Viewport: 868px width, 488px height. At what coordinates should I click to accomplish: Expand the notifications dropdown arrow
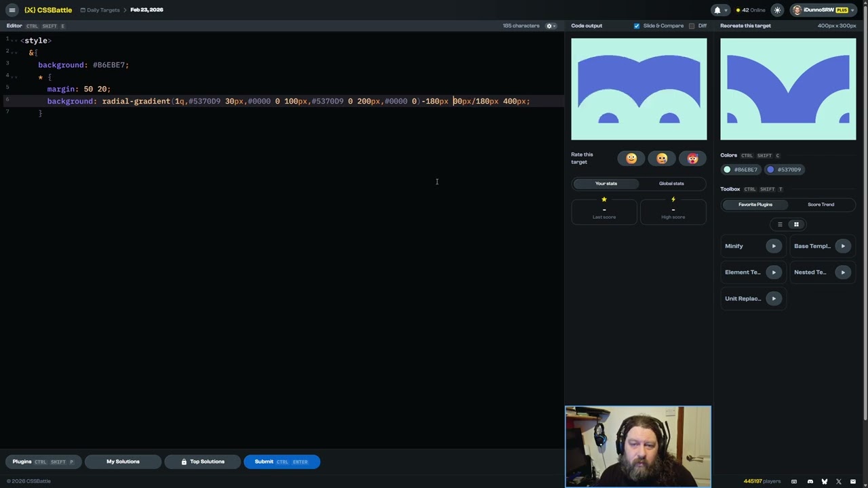(x=726, y=10)
